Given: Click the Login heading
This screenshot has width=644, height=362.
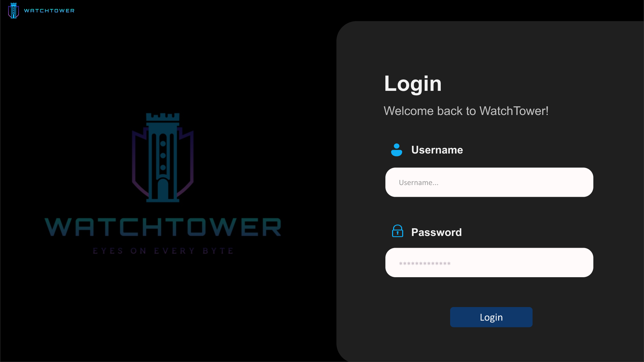Looking at the screenshot, I should tap(413, 84).
